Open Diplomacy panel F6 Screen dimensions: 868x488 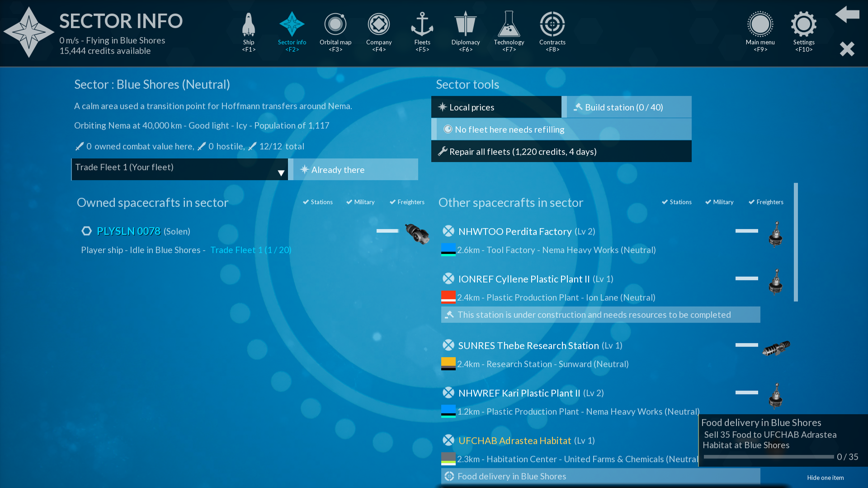tap(465, 30)
